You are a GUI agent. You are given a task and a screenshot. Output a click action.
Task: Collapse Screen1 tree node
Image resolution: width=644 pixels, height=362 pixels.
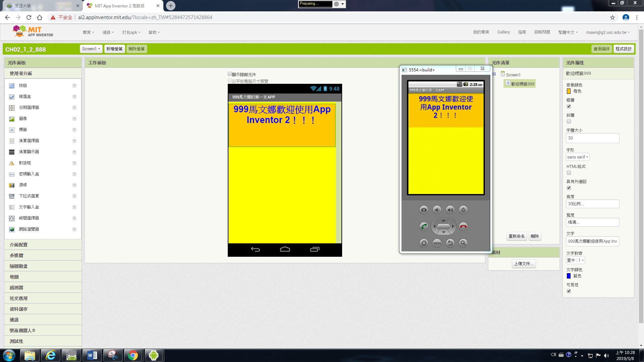pyautogui.click(x=494, y=74)
